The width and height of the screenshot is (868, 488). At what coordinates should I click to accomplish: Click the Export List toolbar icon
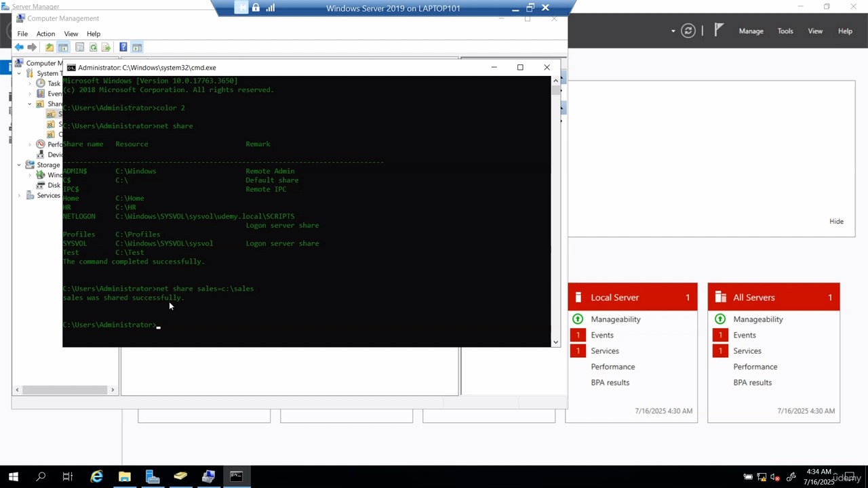(x=106, y=47)
